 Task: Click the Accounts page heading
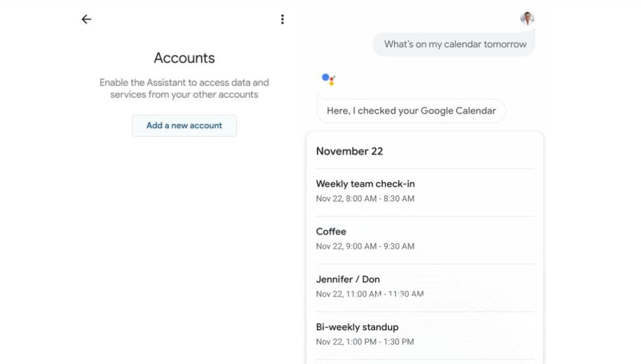tap(184, 58)
